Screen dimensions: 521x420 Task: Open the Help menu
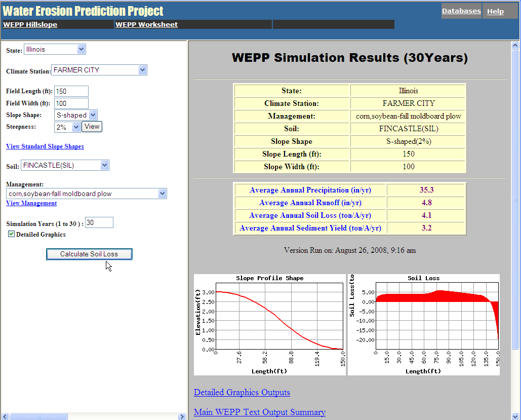(495, 11)
